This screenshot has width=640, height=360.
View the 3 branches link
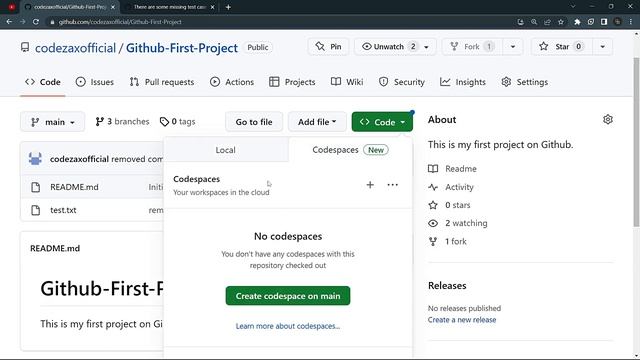tap(122, 122)
